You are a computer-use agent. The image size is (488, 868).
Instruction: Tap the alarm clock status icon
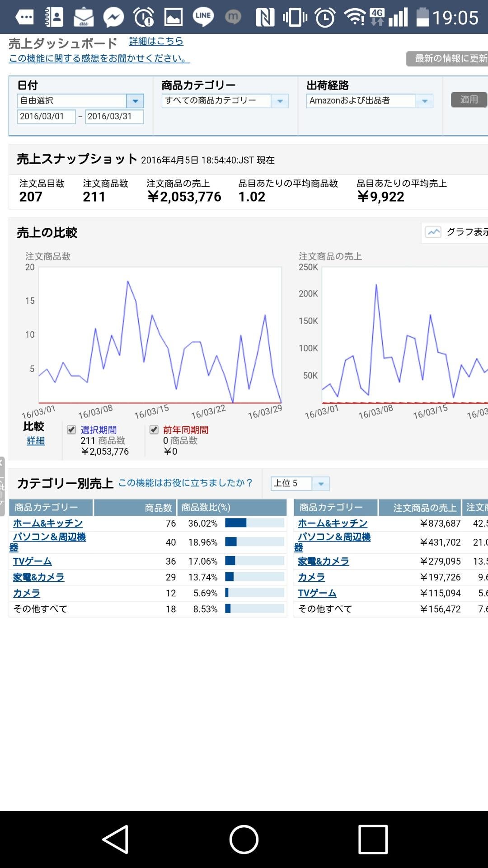(x=325, y=18)
